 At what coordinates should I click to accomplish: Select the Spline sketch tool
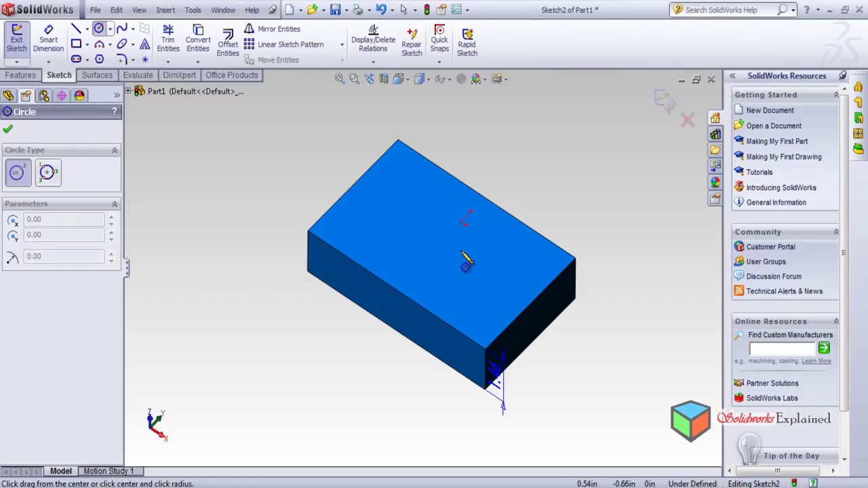click(121, 28)
